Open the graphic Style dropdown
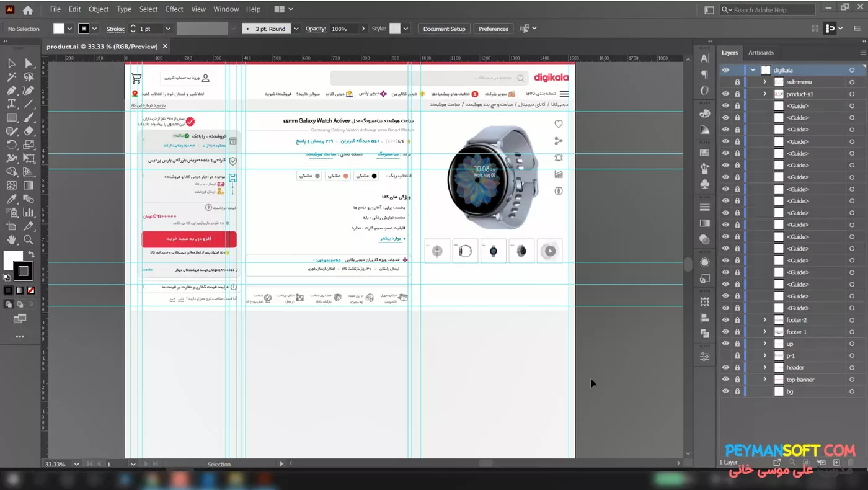The image size is (868, 490). (405, 29)
